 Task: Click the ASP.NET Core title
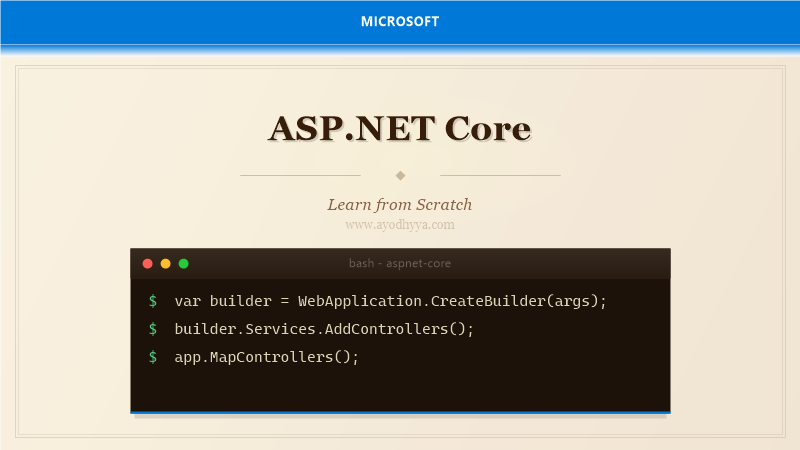[x=400, y=128]
